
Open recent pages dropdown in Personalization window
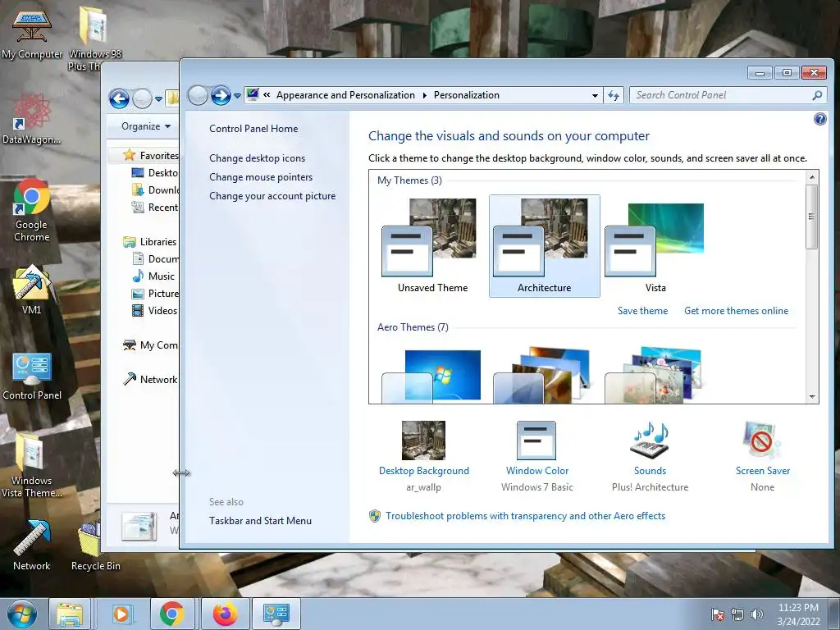tap(237, 96)
